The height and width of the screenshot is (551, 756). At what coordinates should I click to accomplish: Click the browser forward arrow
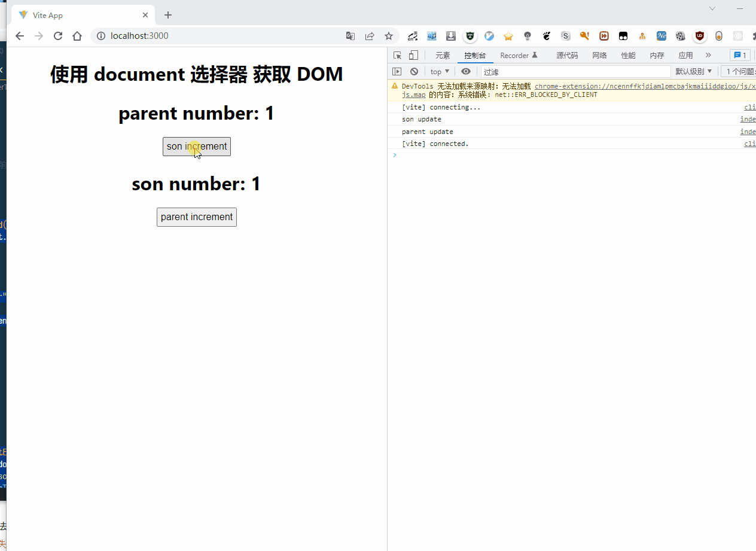pos(39,36)
